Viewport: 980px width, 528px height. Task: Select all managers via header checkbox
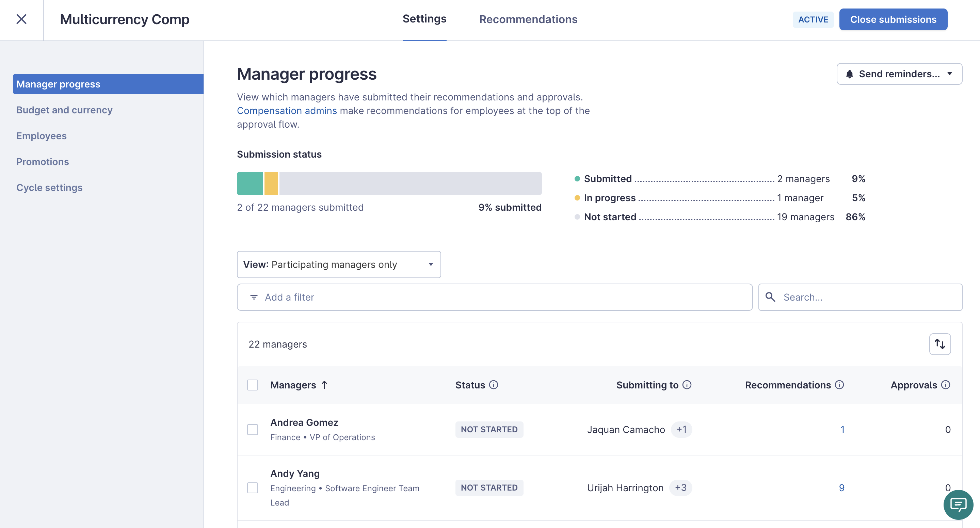coord(253,385)
